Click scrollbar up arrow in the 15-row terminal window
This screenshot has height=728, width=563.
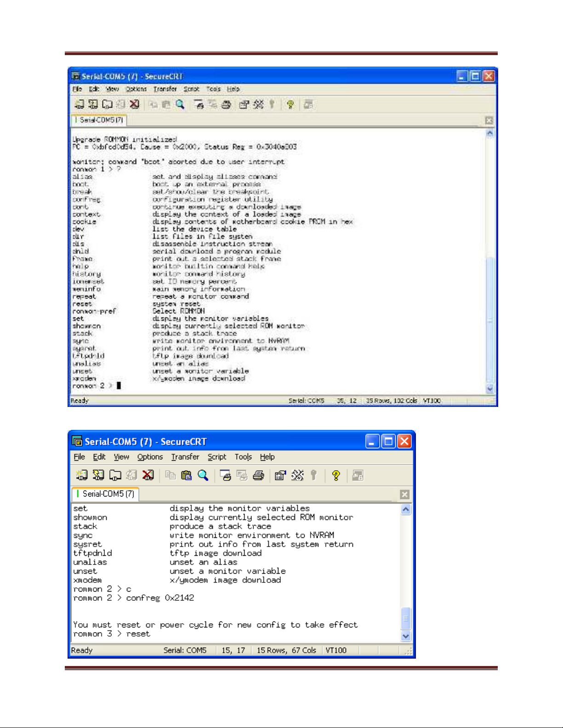coord(406,509)
